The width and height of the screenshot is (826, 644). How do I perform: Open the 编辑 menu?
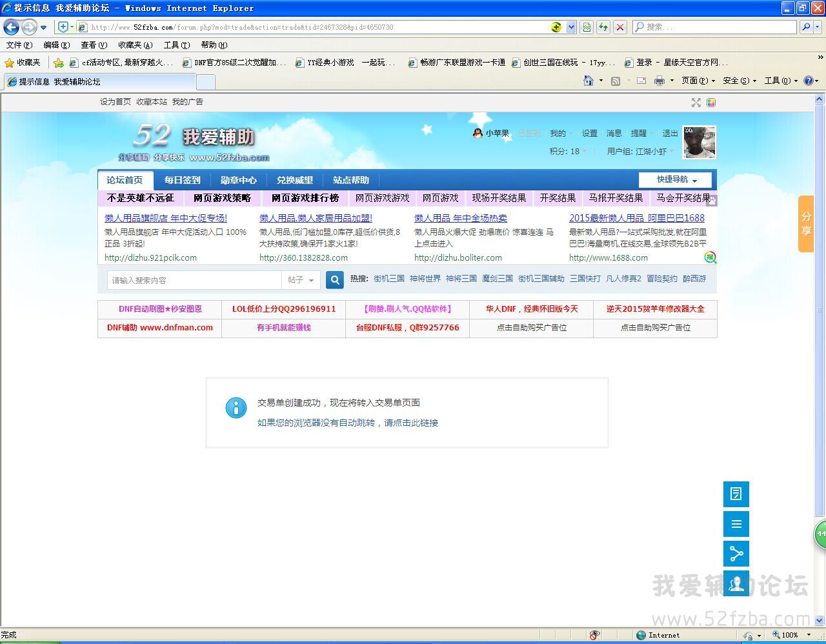point(56,45)
